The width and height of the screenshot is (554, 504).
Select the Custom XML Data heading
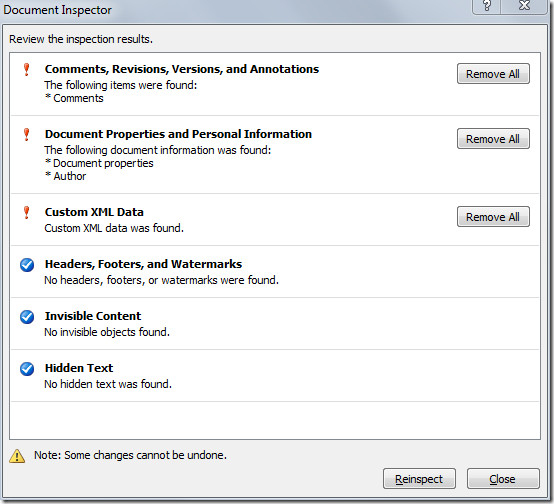94,212
